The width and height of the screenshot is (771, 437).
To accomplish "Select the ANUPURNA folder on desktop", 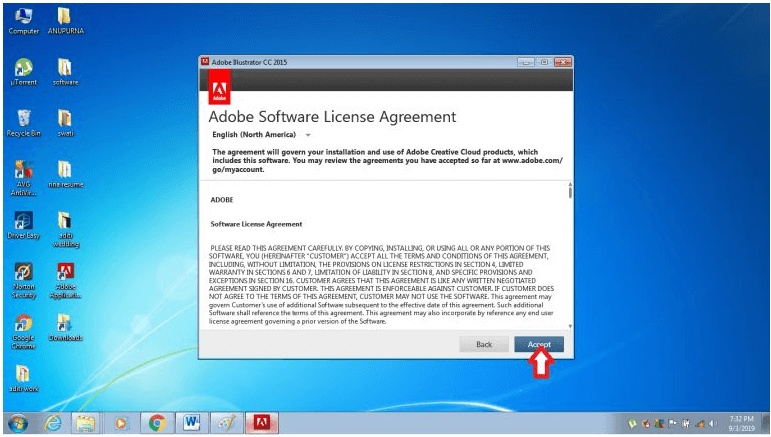I will click(65, 21).
